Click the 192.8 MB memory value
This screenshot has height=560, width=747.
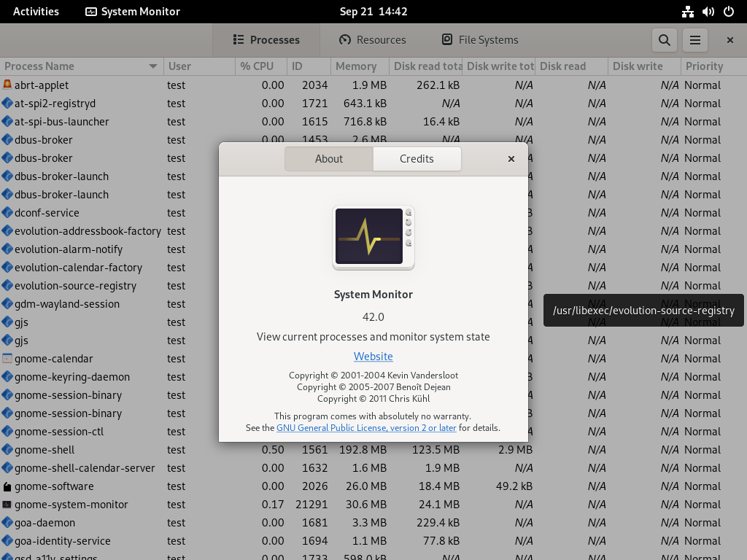click(x=363, y=449)
